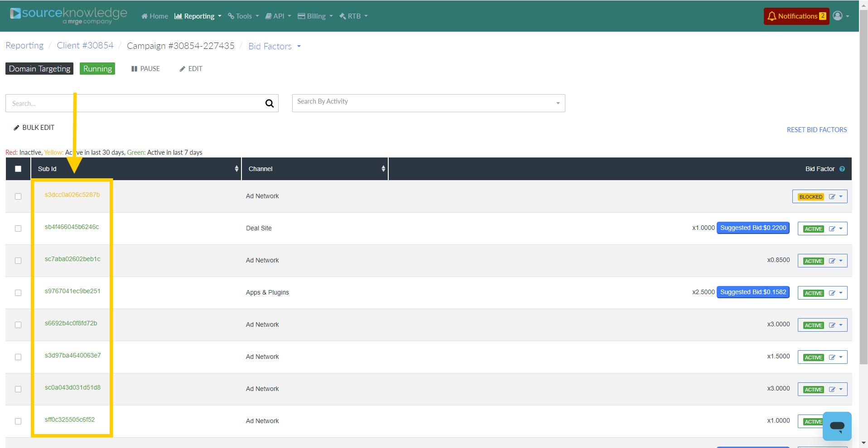Expand status dropdown arrow for x0.8500 row
Screen dimensions: 868x448
(841, 261)
